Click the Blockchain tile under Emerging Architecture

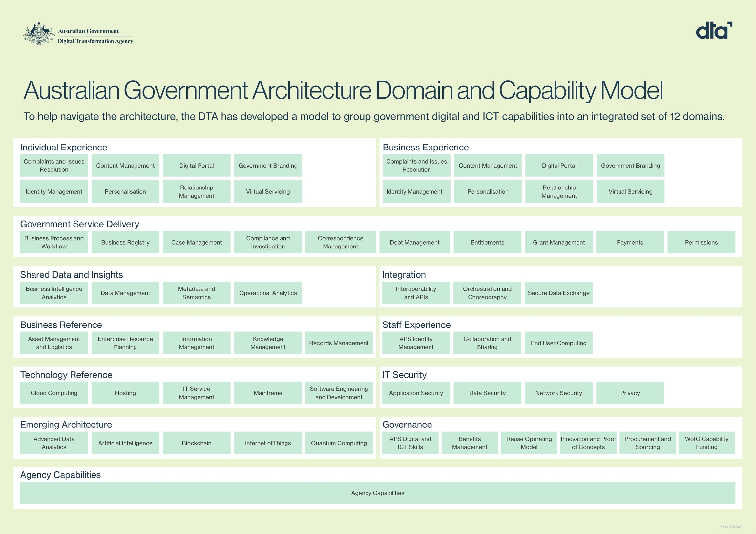tap(197, 443)
